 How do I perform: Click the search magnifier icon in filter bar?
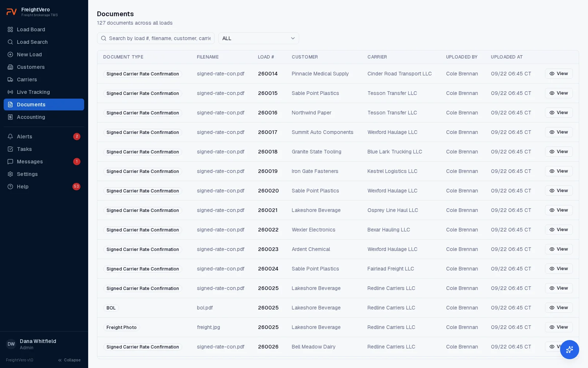pyautogui.click(x=104, y=38)
